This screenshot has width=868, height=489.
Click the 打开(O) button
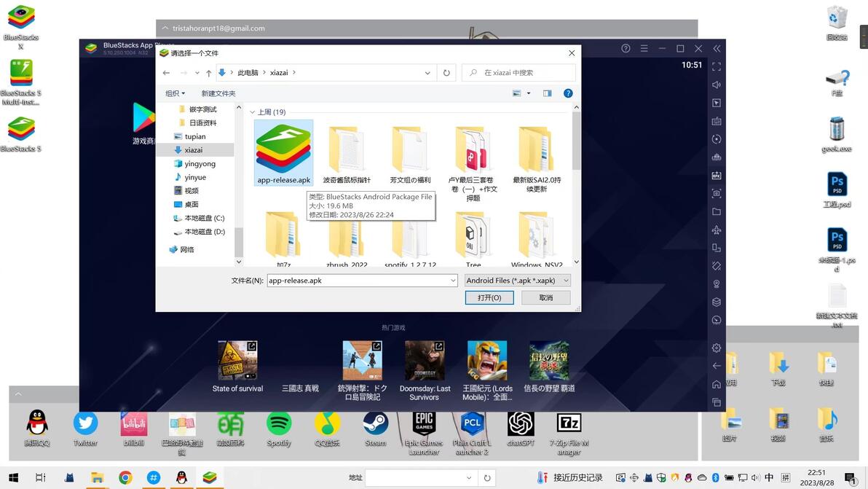[489, 298]
